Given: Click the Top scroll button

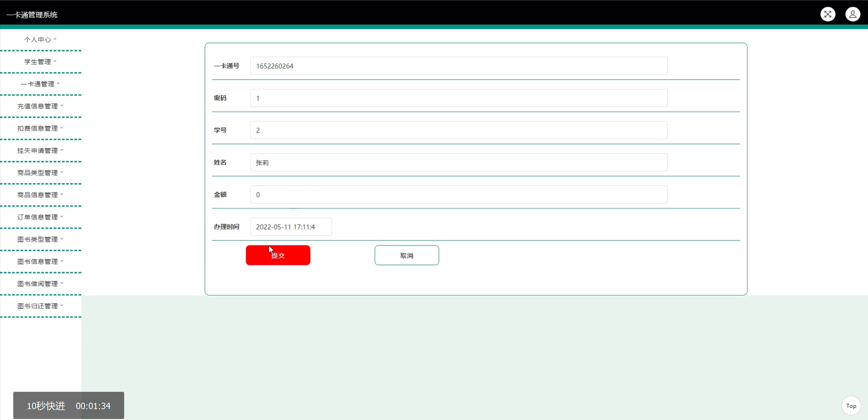Looking at the screenshot, I should (x=851, y=406).
